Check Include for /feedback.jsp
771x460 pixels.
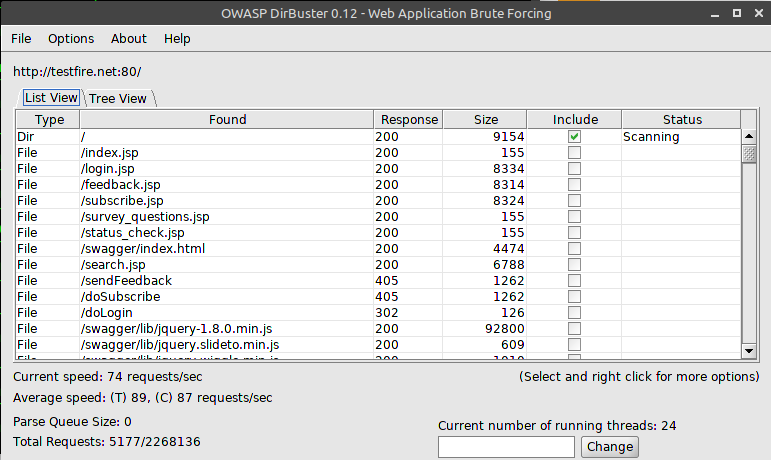(574, 185)
